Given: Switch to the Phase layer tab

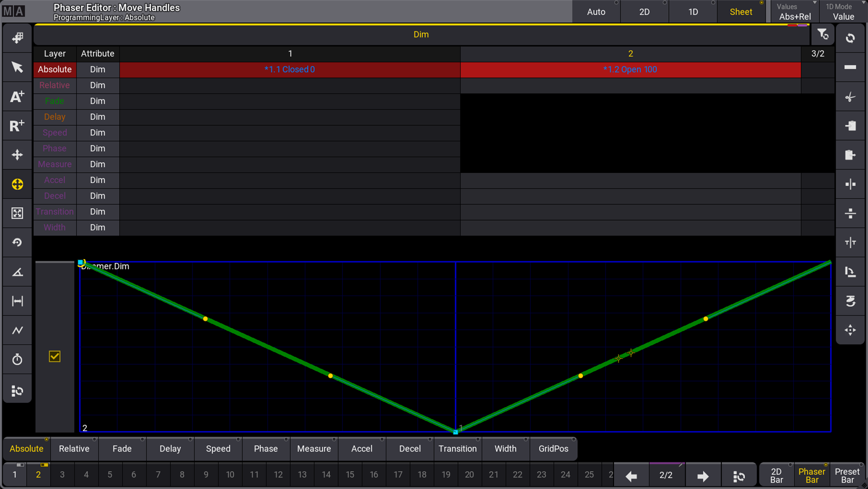Looking at the screenshot, I should point(266,449).
